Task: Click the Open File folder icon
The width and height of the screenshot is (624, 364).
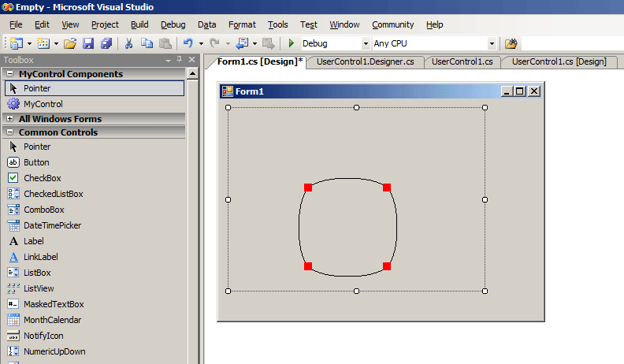Action: (70, 43)
